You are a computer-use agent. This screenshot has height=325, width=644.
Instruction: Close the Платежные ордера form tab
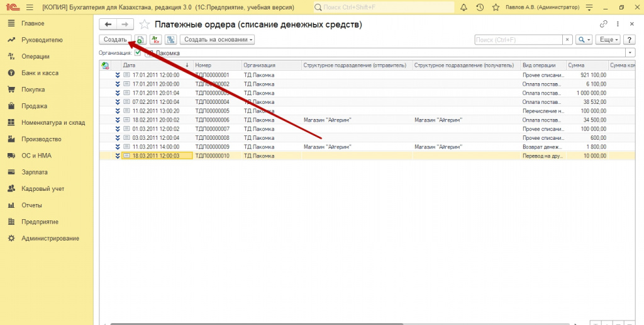632,25
